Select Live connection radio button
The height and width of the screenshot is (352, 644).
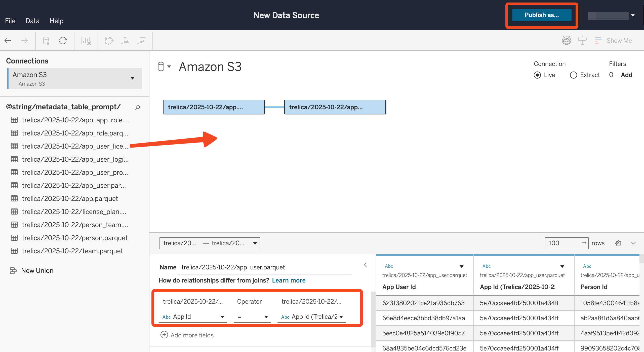tap(537, 75)
